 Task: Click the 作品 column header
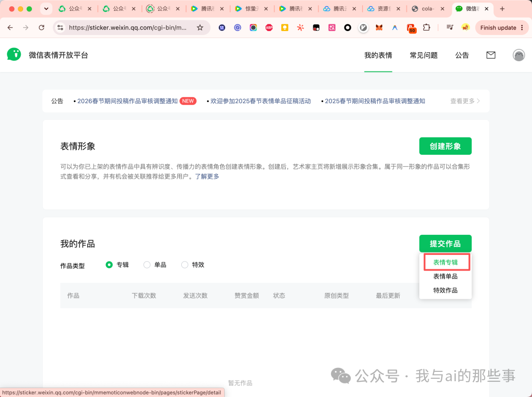(x=73, y=295)
